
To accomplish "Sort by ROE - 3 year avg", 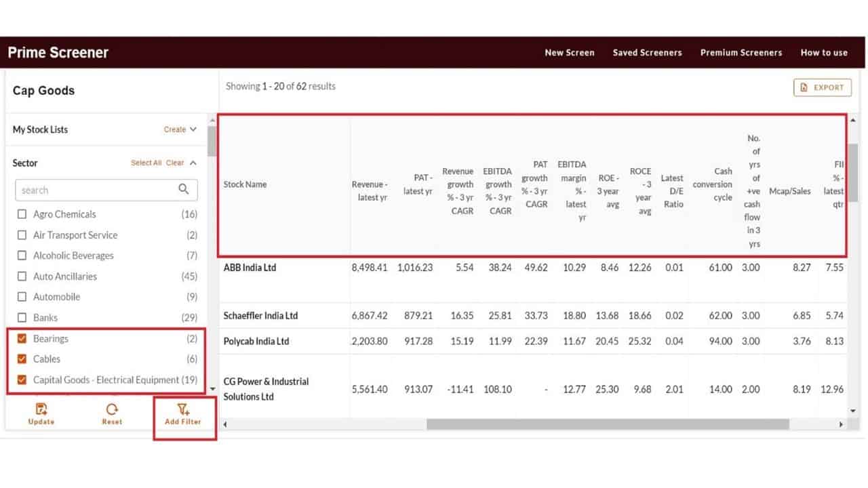I will (x=608, y=190).
